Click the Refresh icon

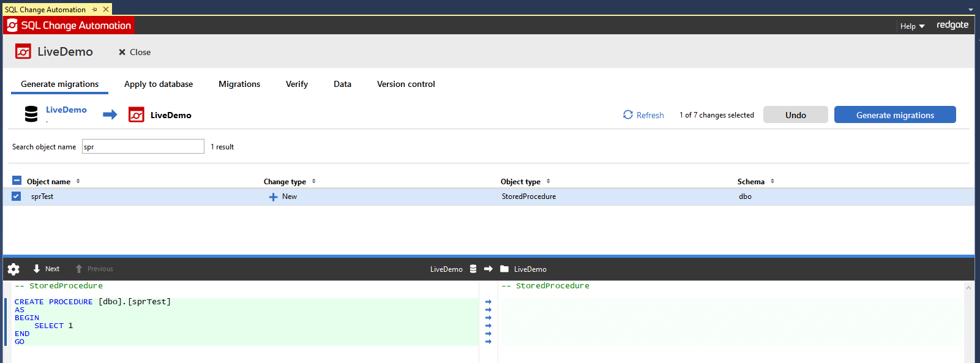pyautogui.click(x=628, y=114)
